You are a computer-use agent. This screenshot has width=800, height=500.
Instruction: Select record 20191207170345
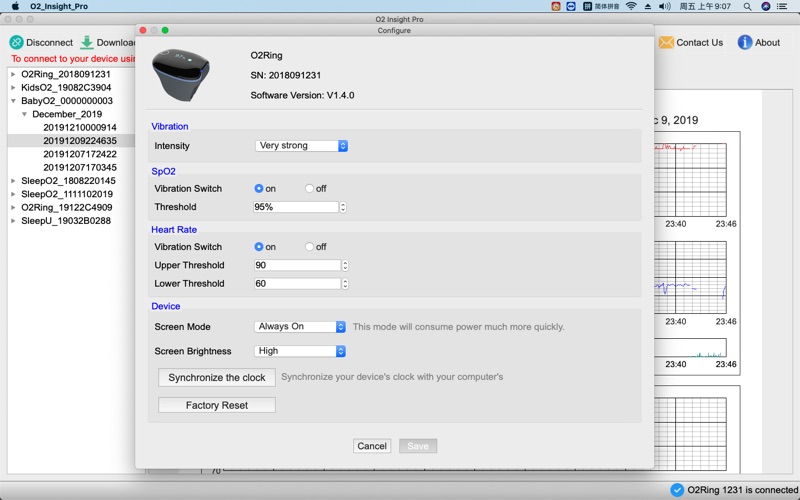coord(80,167)
